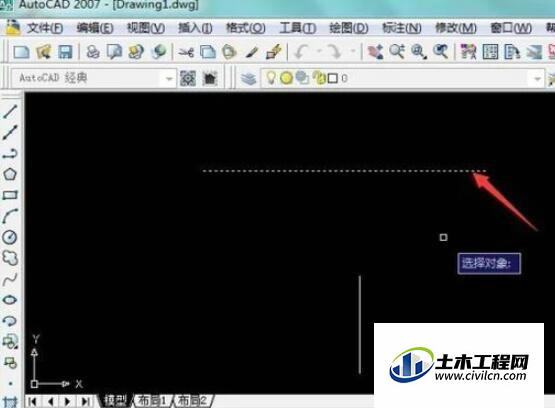555x408 pixels.
Task: Select the Rectangle tool
Action: coord(10,195)
